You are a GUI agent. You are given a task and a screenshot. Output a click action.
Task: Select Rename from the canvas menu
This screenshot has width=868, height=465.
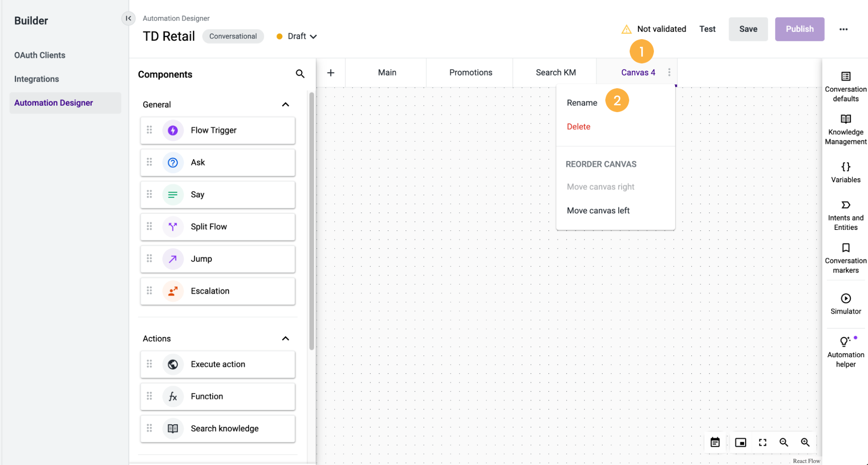(x=582, y=103)
